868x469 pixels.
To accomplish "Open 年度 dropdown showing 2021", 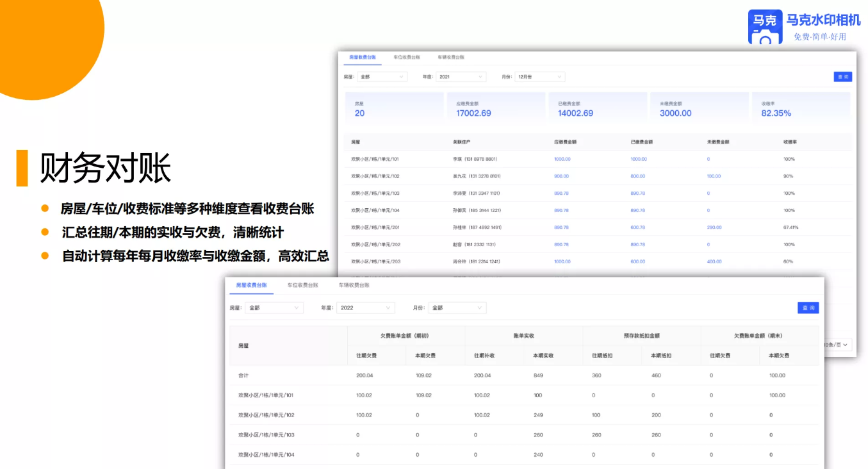I will [461, 77].
